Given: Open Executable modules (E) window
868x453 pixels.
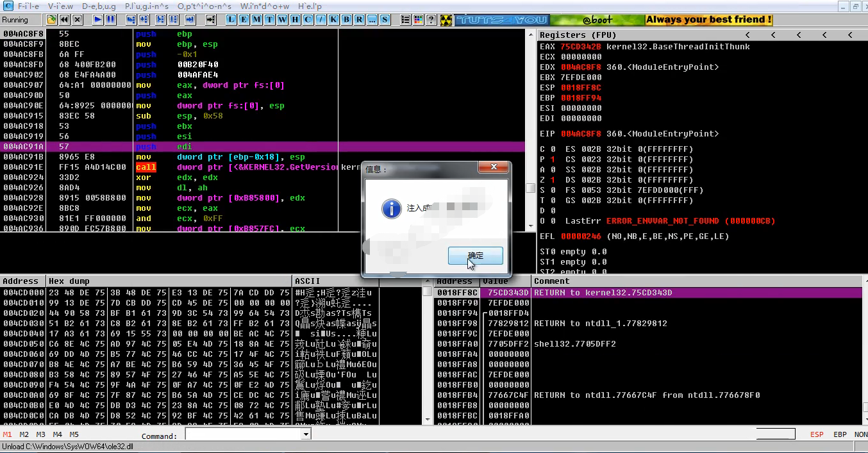Looking at the screenshot, I should (244, 20).
